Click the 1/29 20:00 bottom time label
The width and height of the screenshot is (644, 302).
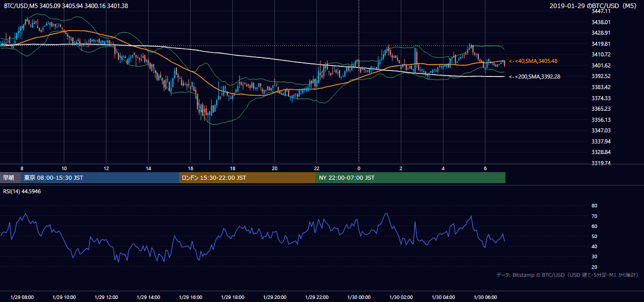click(x=274, y=297)
